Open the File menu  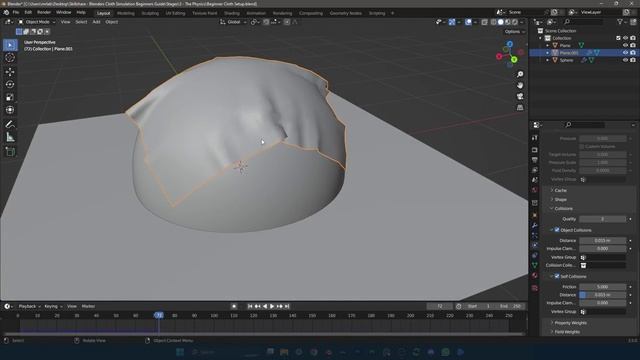click(x=16, y=13)
